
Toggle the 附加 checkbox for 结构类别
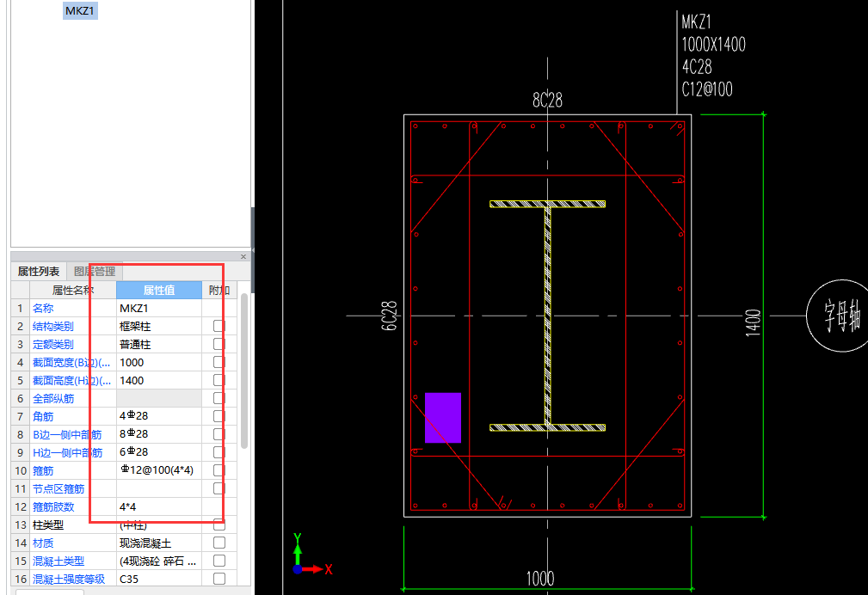pos(219,326)
